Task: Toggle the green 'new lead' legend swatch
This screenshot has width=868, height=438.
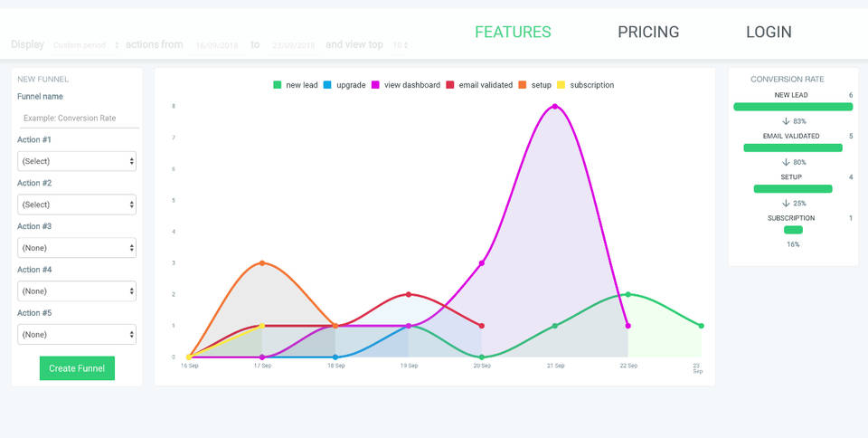Action: (278, 85)
